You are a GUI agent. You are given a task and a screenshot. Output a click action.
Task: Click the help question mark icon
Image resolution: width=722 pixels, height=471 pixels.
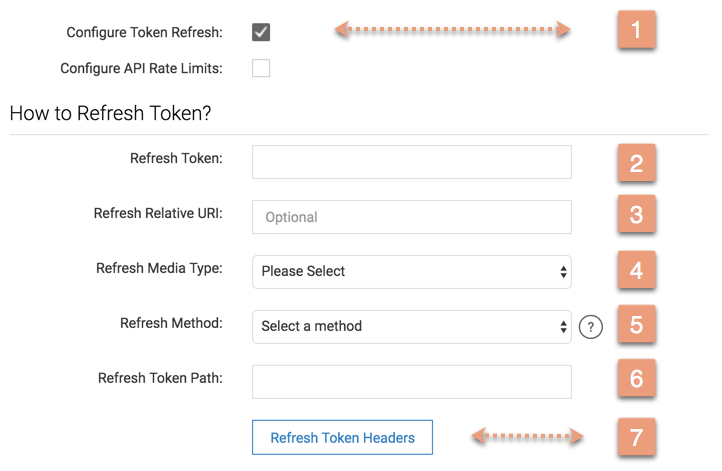tap(591, 326)
